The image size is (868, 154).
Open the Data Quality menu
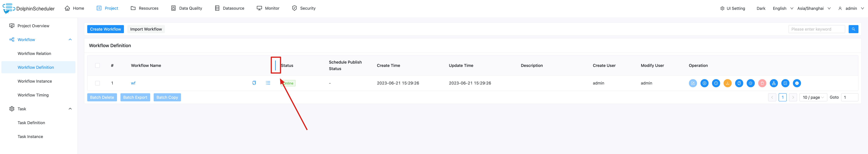(187, 8)
